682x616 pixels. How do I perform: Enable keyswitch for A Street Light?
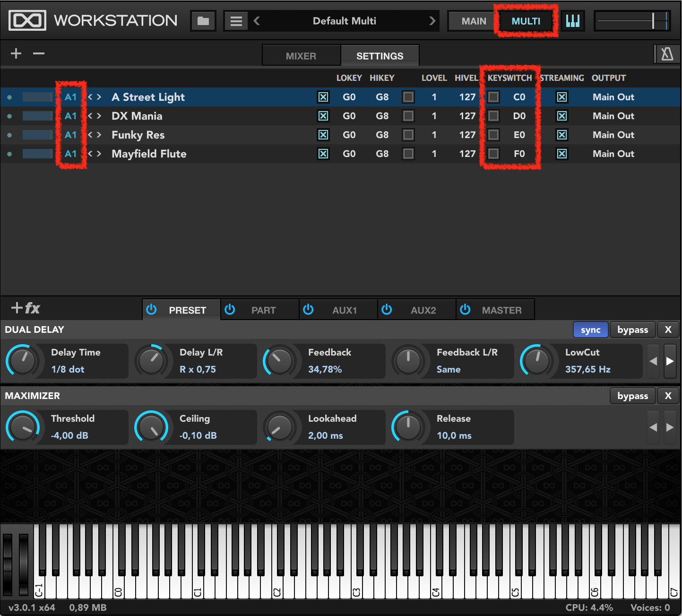point(493,97)
